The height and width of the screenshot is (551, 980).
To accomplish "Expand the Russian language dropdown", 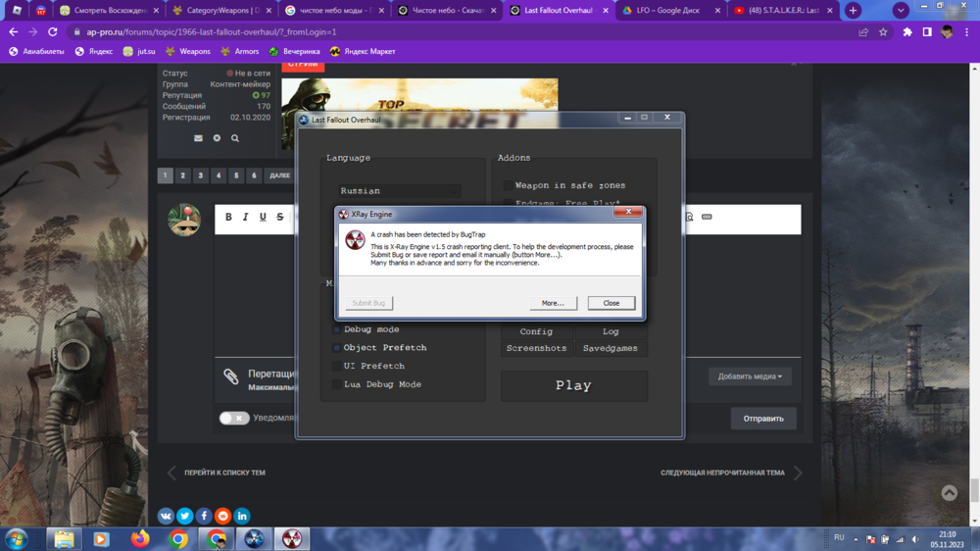I will coord(400,191).
